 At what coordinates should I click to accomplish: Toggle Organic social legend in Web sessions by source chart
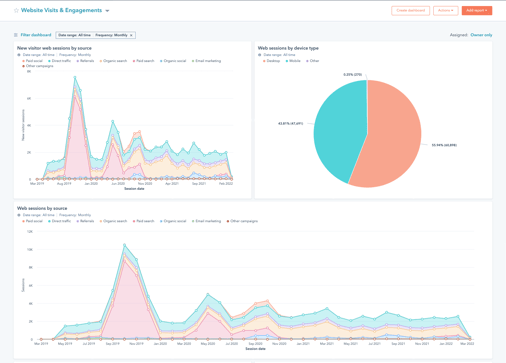click(x=173, y=221)
